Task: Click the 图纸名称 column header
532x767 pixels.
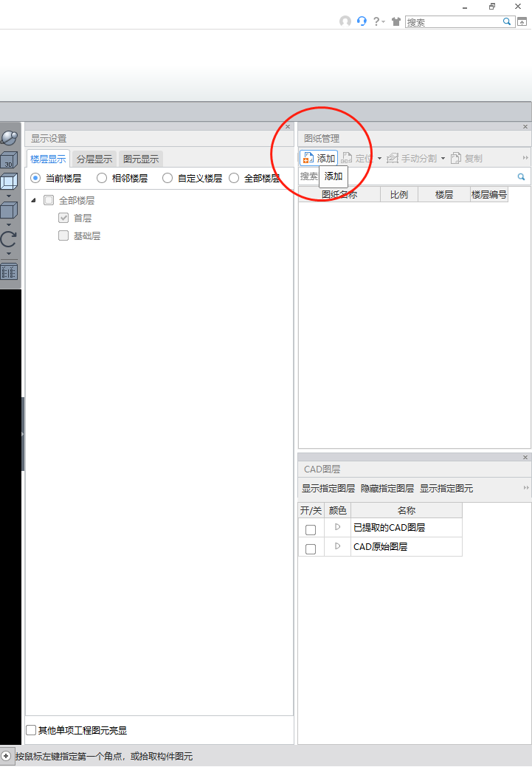Action: click(x=339, y=195)
